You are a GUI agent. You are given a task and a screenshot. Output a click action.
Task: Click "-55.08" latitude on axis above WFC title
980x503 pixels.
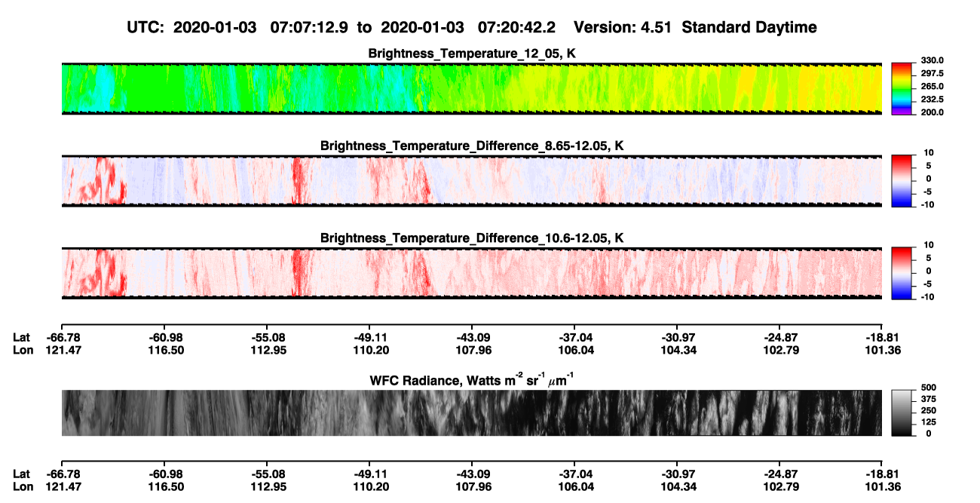point(267,336)
